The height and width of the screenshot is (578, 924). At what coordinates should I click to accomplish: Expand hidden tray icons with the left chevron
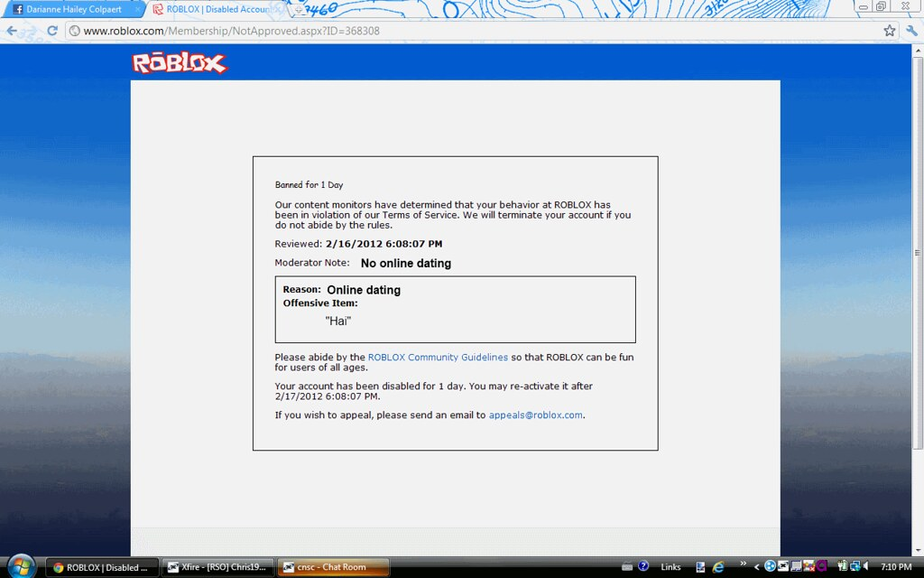[757, 567]
